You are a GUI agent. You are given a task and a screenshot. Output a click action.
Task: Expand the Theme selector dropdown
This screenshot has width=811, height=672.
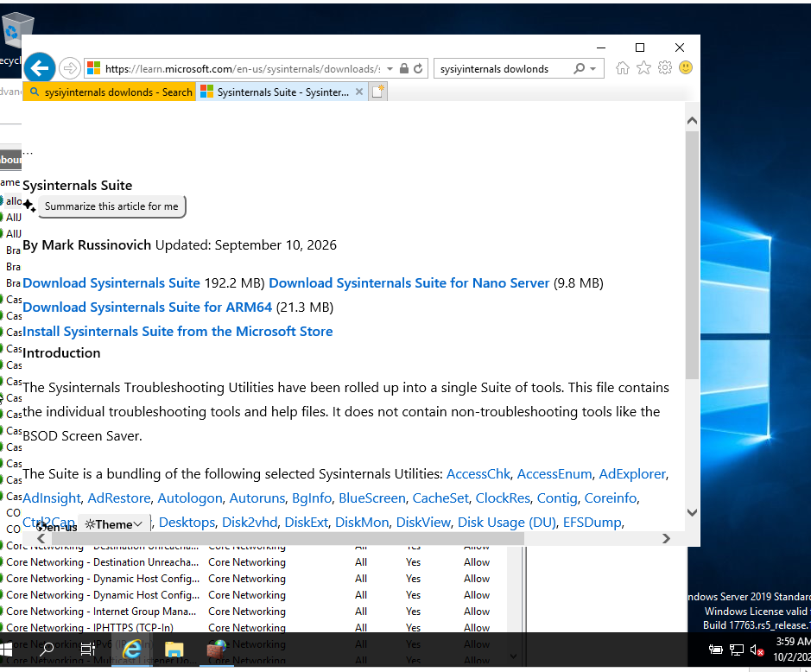114,524
